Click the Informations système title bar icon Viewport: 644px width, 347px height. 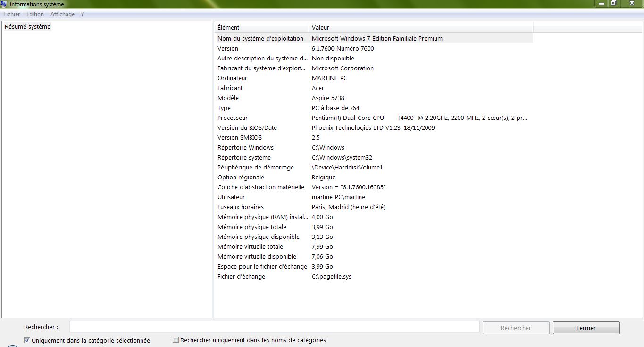point(4,4)
